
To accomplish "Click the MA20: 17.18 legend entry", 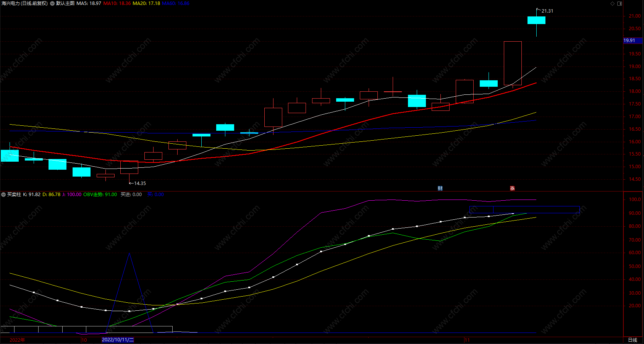I will coord(146,3).
